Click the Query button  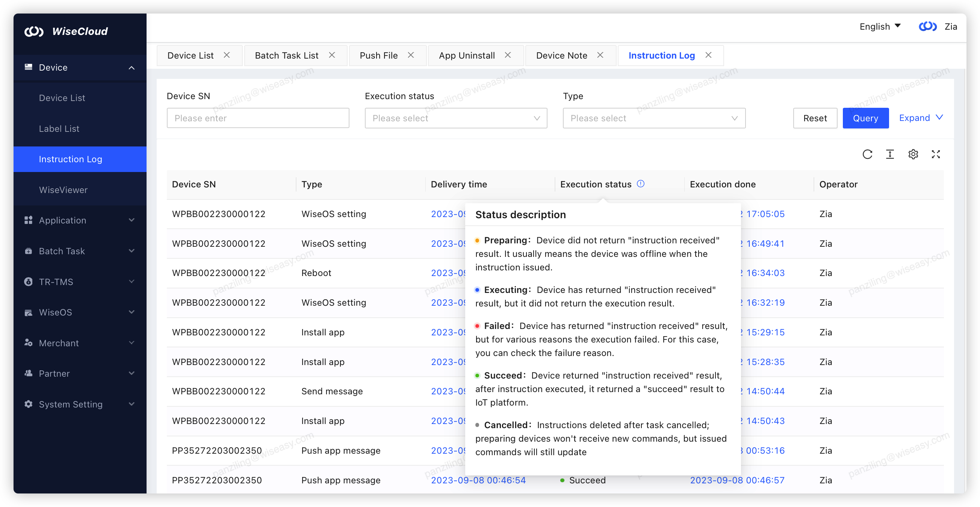pyautogui.click(x=865, y=118)
